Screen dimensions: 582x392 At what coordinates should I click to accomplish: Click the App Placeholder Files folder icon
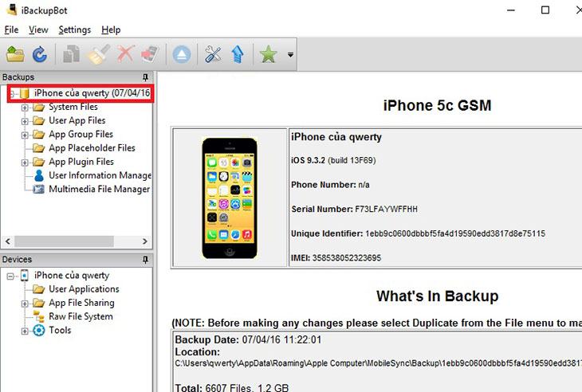[x=38, y=148]
